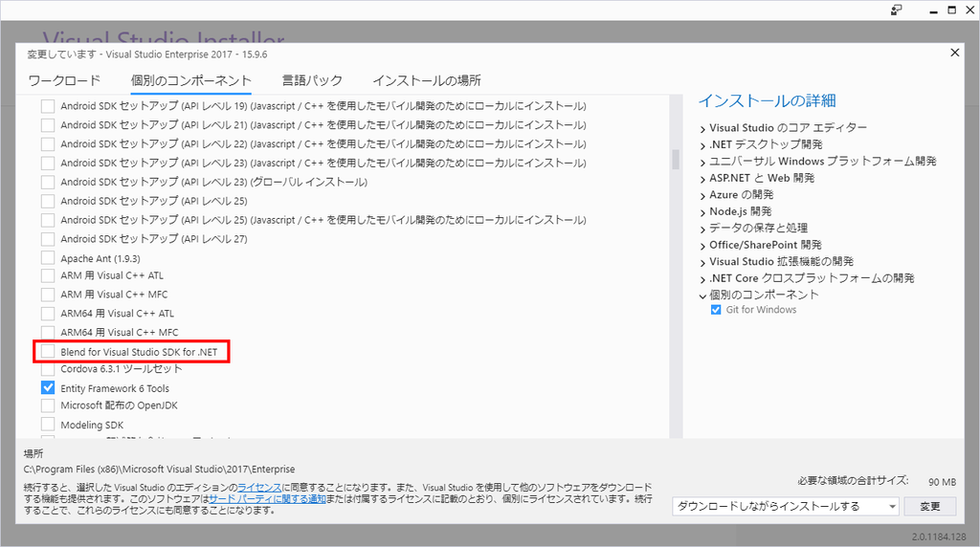Tick the ARM64 用 Visual C++ MFC checkbox

(48, 332)
